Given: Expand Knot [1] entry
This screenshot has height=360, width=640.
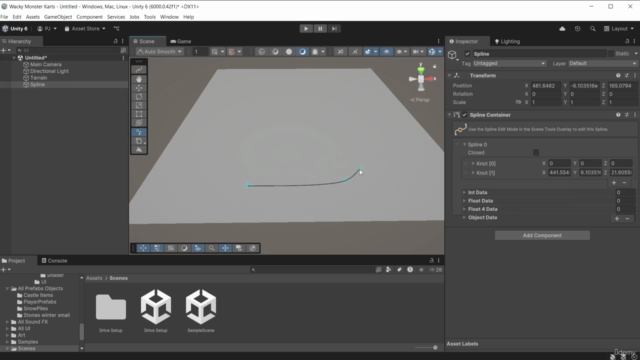Looking at the screenshot, I should [x=473, y=173].
